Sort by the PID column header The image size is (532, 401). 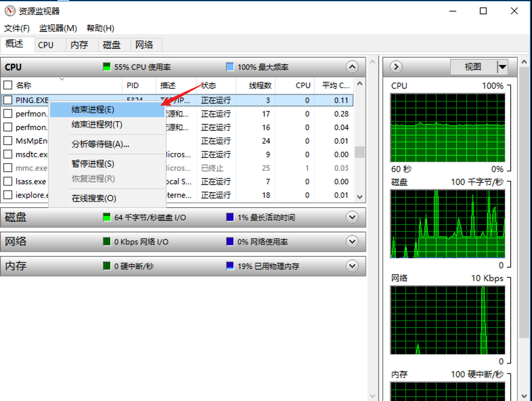pyautogui.click(x=139, y=85)
